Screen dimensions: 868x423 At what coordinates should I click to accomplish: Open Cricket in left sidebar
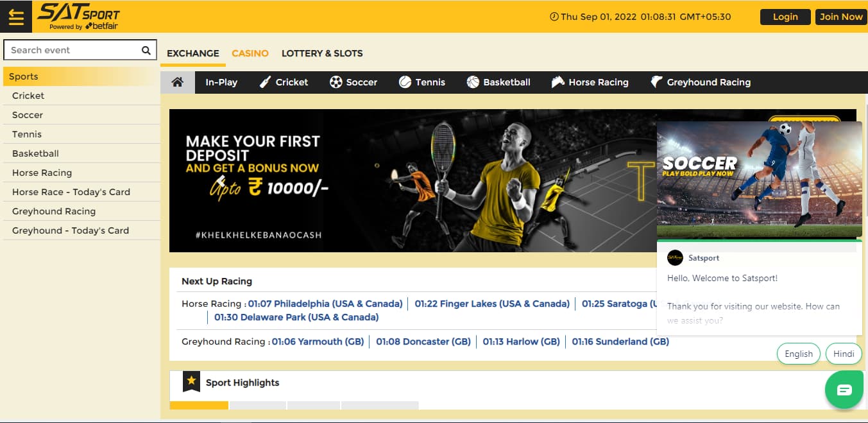pos(81,96)
